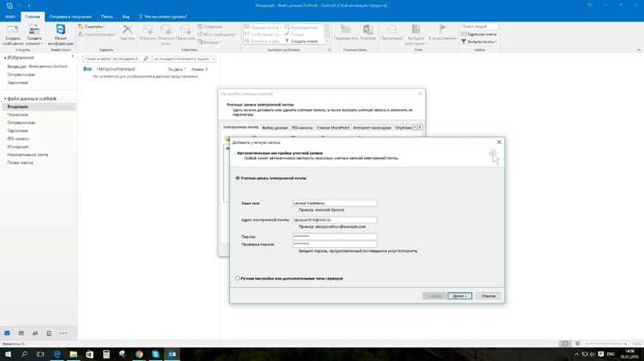Click the Email address field
This screenshot has height=361, width=644.
(335, 220)
